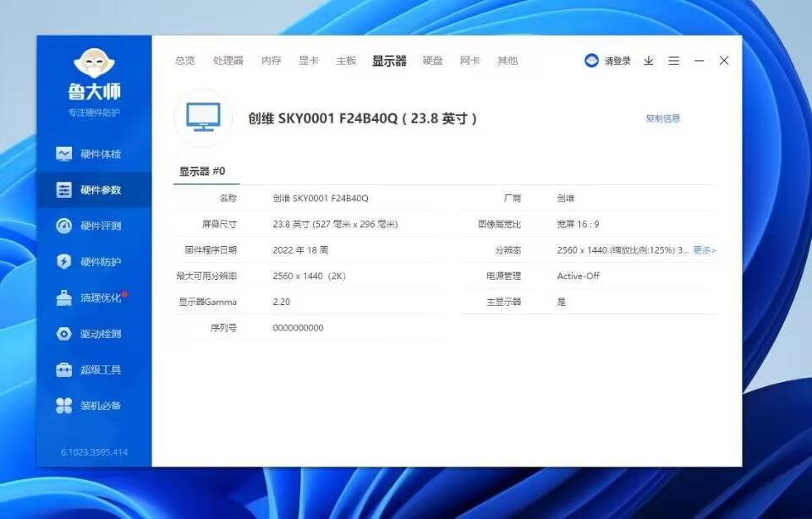Open the hamburger menu icon

point(674,61)
